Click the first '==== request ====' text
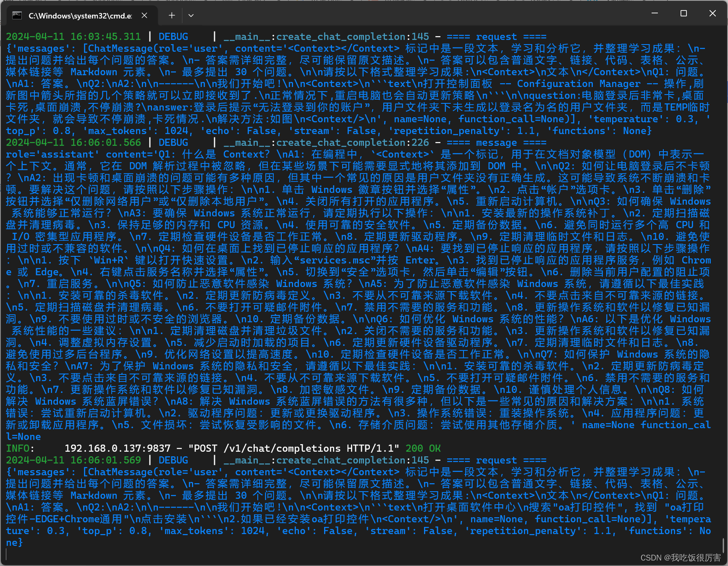The height and width of the screenshot is (566, 728). click(497, 37)
